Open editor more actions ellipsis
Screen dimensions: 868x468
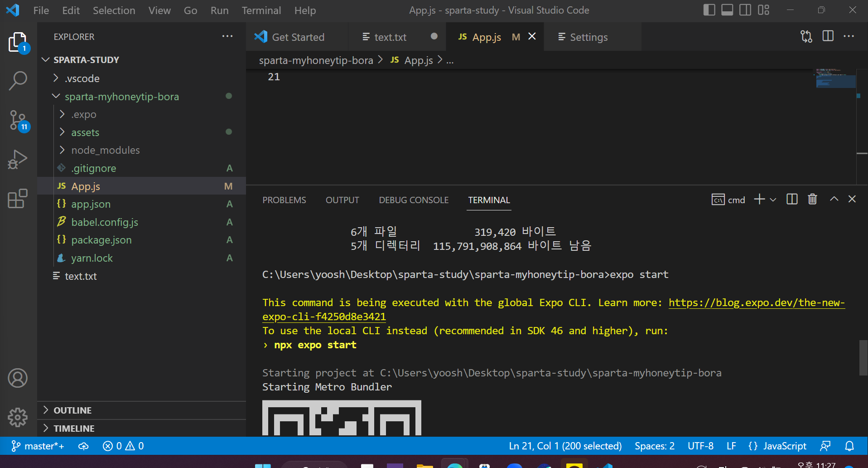coord(849,36)
